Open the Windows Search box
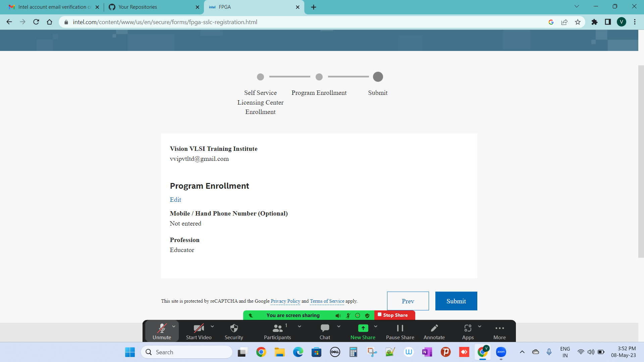The height and width of the screenshot is (362, 644). pos(186,352)
